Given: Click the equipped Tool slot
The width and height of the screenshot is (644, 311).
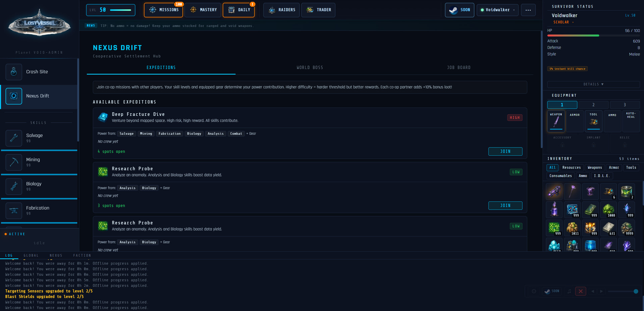Looking at the screenshot, I should click(x=593, y=121).
